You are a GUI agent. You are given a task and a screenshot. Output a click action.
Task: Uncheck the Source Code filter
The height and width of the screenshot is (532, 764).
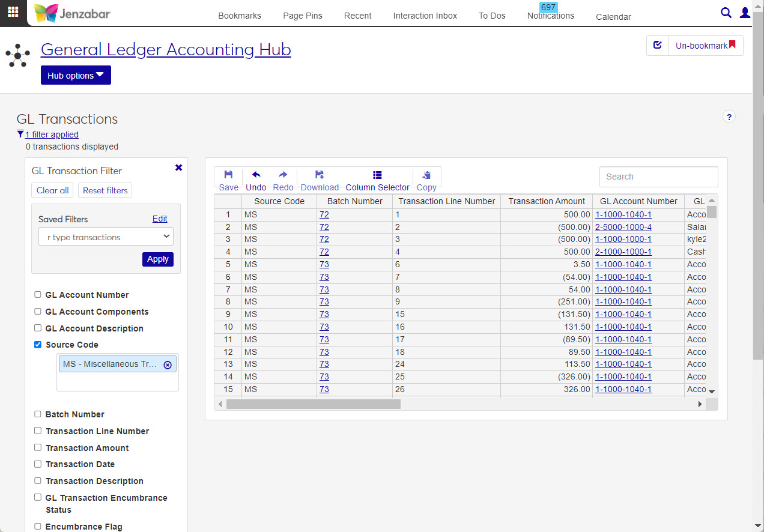click(x=38, y=345)
